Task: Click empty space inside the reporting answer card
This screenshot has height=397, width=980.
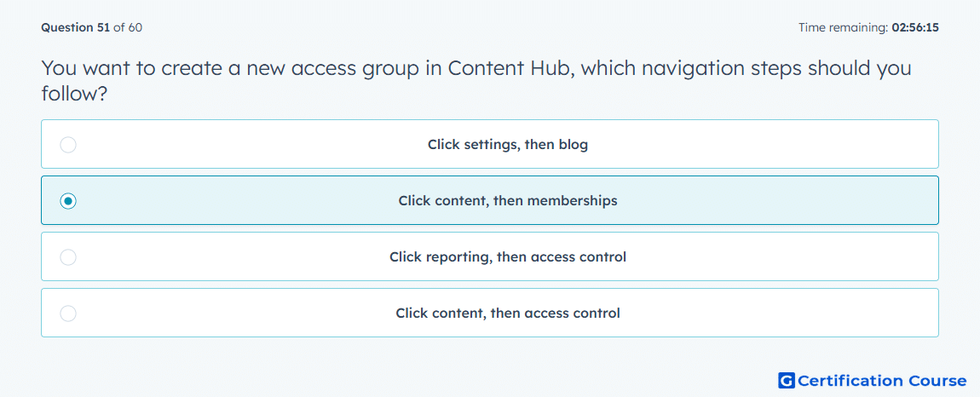Action: coord(781,257)
